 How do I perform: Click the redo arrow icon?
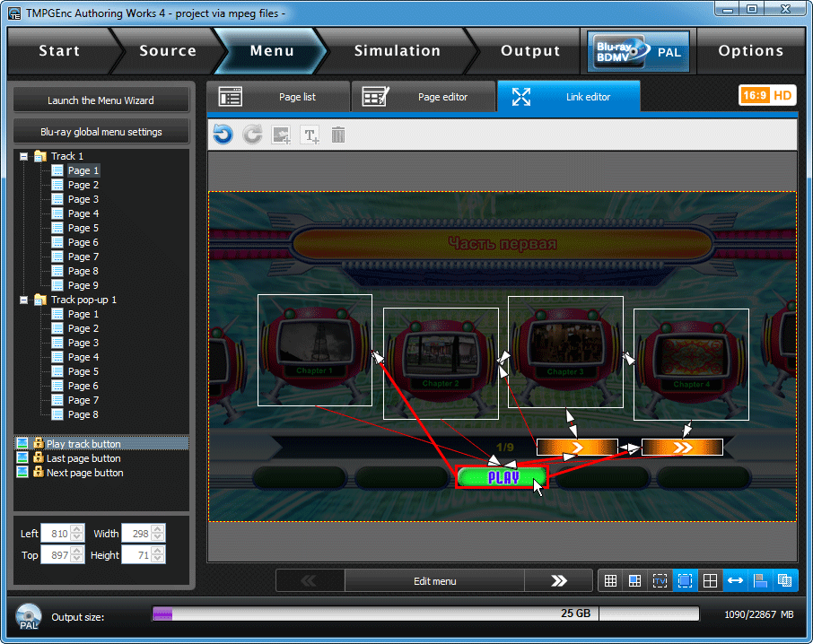[x=252, y=135]
